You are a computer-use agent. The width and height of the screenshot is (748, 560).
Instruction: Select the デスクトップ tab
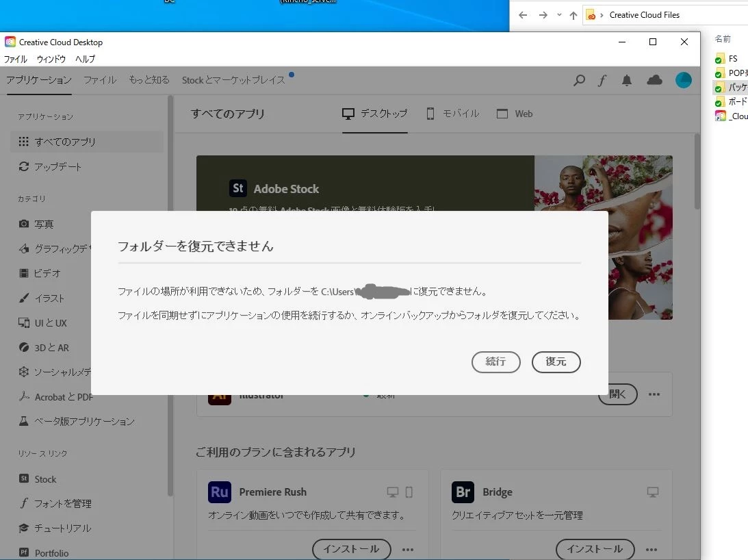coord(375,114)
